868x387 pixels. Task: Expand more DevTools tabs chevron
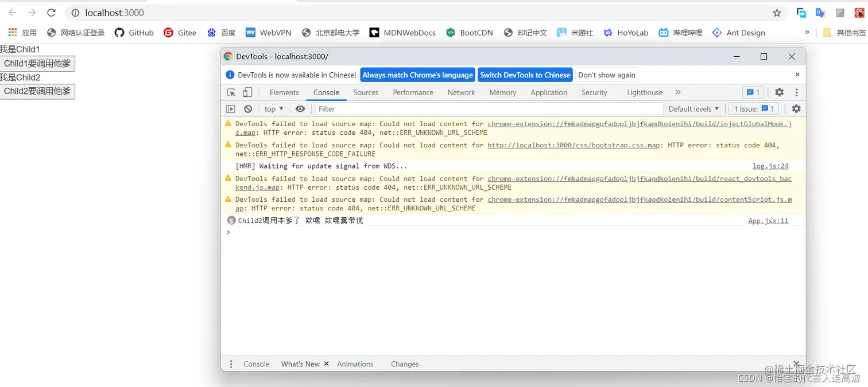pos(678,92)
